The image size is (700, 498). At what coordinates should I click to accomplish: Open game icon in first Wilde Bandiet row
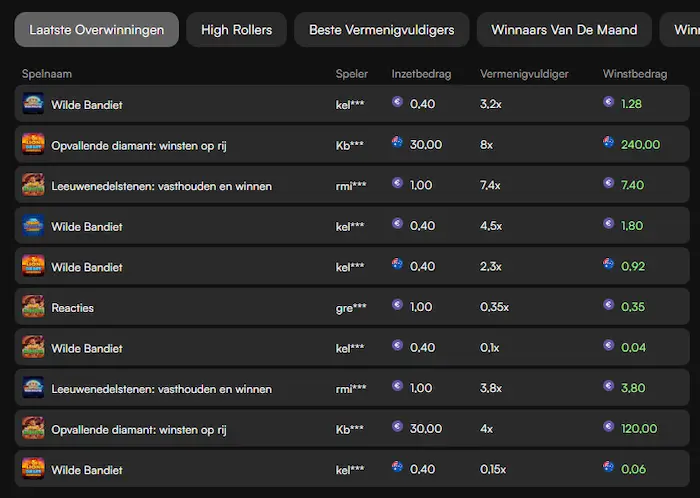(33, 104)
